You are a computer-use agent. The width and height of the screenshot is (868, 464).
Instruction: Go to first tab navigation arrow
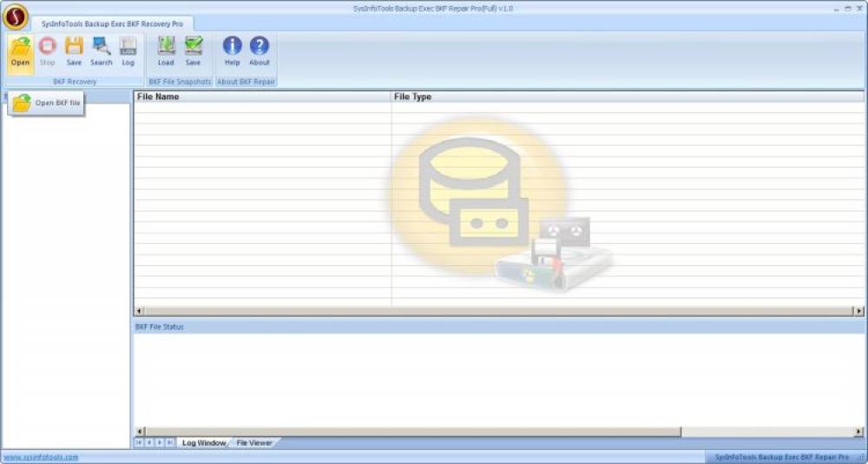click(x=139, y=442)
